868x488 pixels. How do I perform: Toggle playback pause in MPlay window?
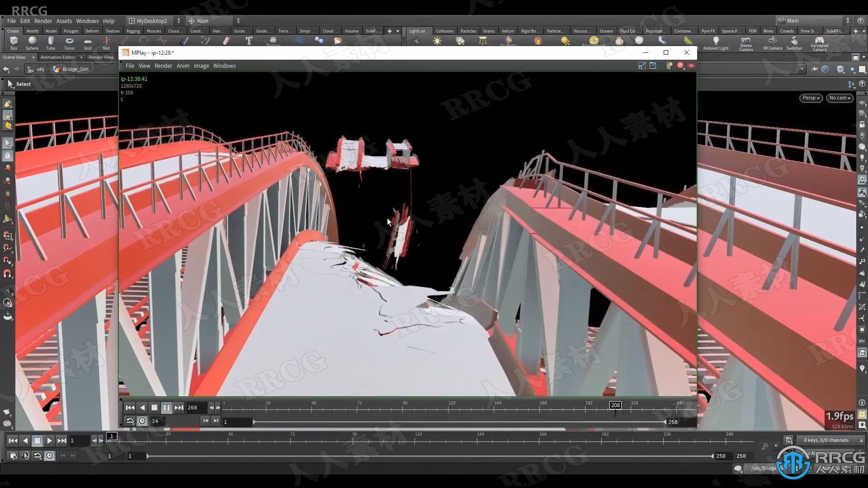point(166,407)
